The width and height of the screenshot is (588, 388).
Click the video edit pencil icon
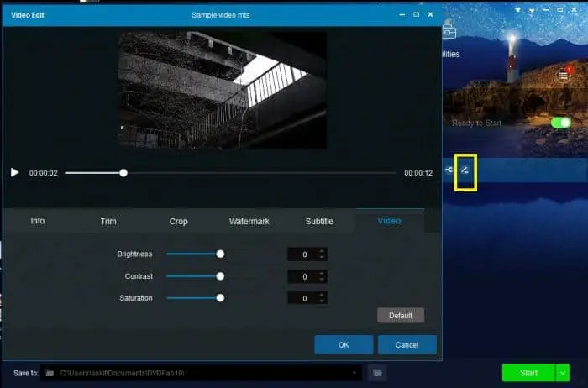pyautogui.click(x=465, y=171)
